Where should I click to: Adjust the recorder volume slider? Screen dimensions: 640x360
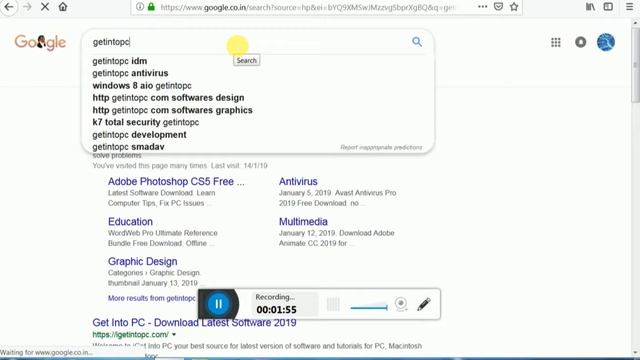369,307
